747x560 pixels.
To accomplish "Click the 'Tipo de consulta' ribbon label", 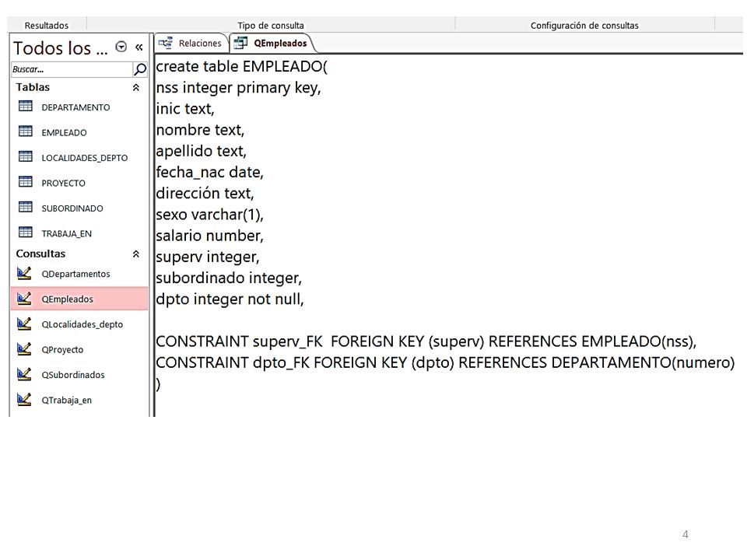I will (271, 26).
